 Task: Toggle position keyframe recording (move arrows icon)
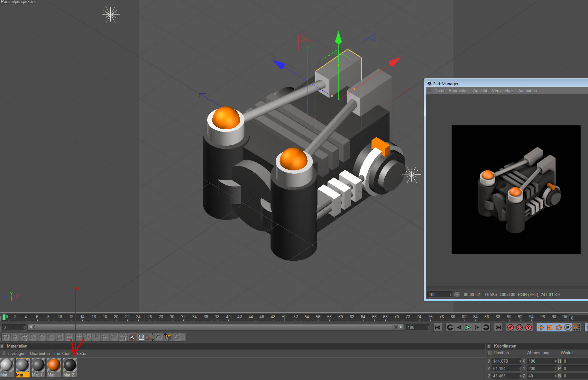(541, 327)
